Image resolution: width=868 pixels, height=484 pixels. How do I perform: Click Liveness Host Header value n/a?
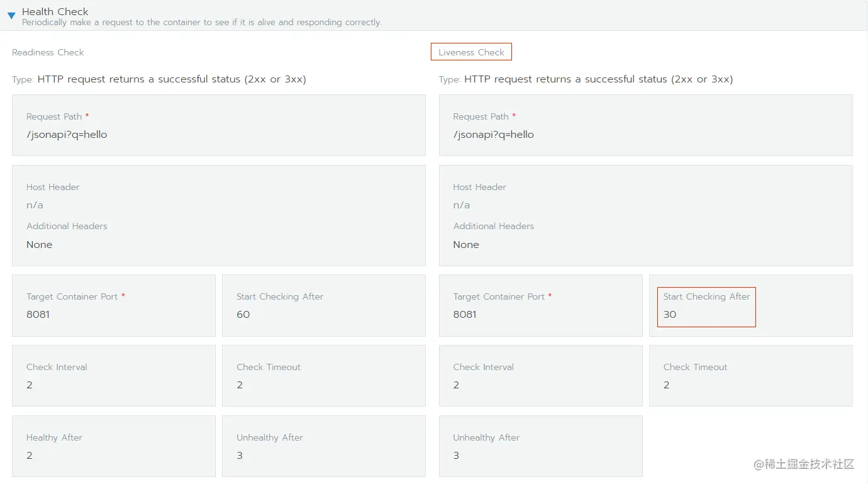click(461, 205)
